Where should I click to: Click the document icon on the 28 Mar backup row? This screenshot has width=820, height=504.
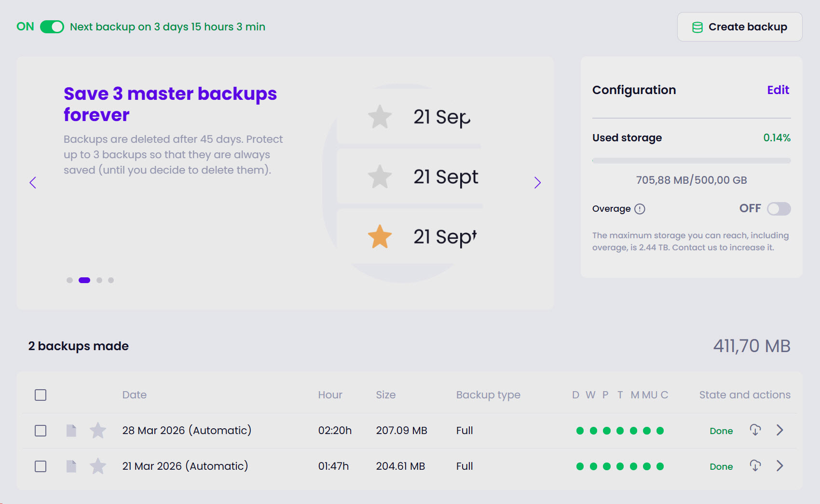[71, 430]
